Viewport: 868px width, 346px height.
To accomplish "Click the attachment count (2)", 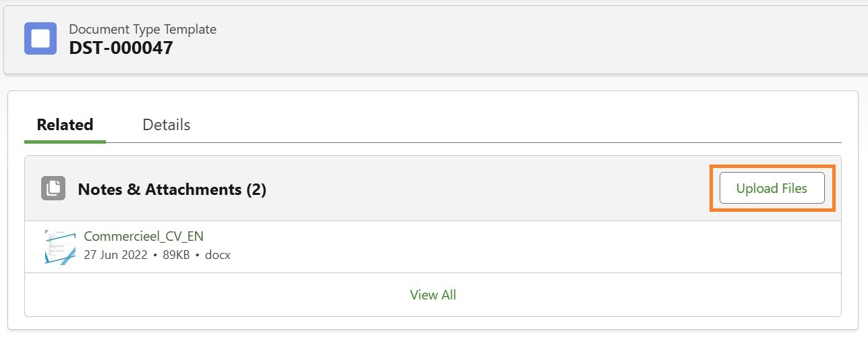I will pyautogui.click(x=256, y=190).
